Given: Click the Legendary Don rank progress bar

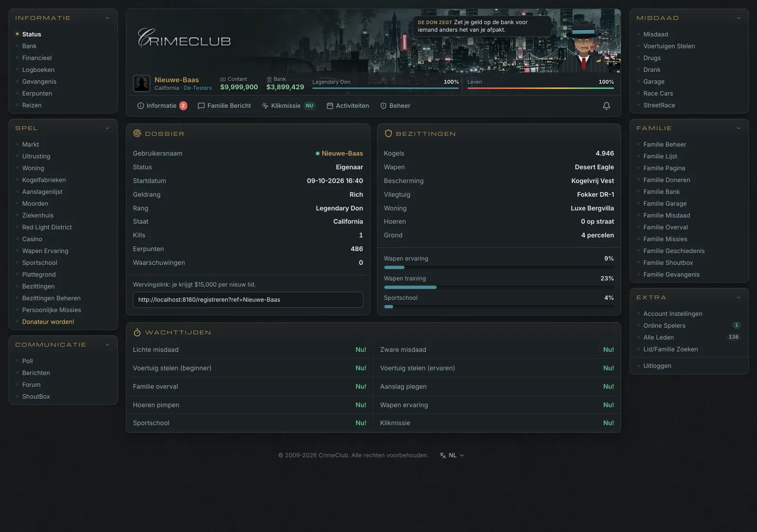Looking at the screenshot, I should click(386, 88).
